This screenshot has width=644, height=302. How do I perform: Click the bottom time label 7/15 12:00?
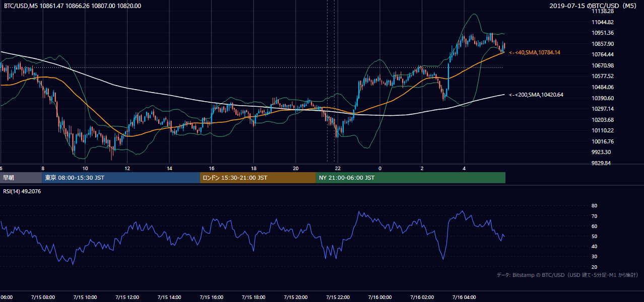[x=127, y=297]
